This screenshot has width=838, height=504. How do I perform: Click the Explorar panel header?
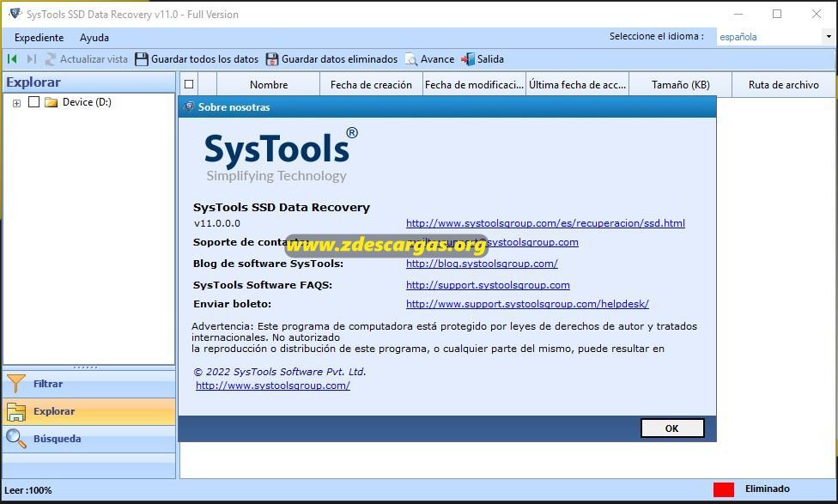(x=89, y=82)
